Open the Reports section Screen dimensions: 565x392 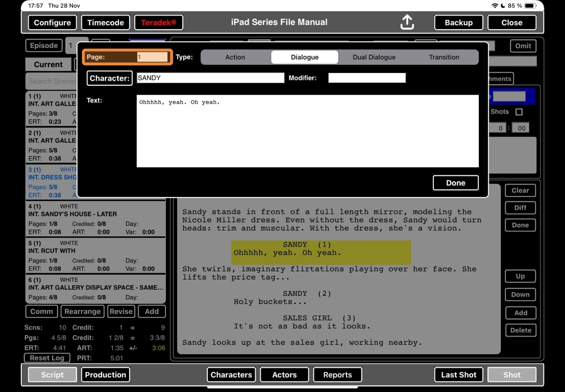click(x=337, y=375)
